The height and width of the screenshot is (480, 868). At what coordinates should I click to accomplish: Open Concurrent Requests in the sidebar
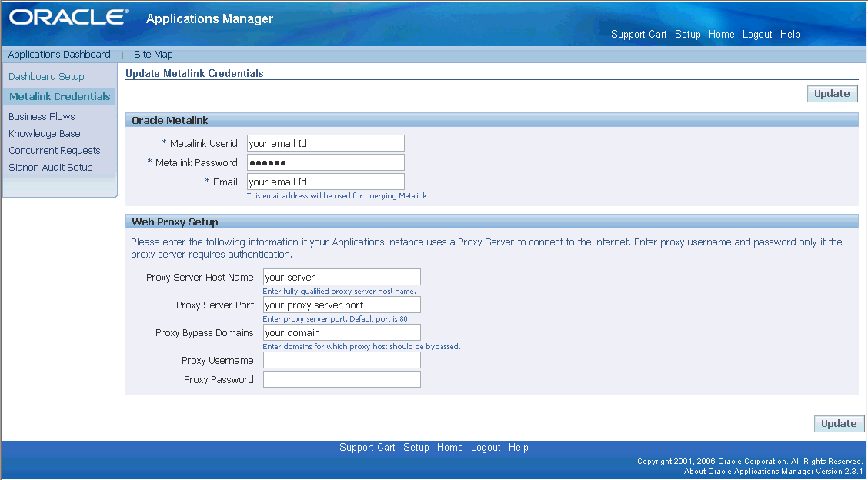54,151
